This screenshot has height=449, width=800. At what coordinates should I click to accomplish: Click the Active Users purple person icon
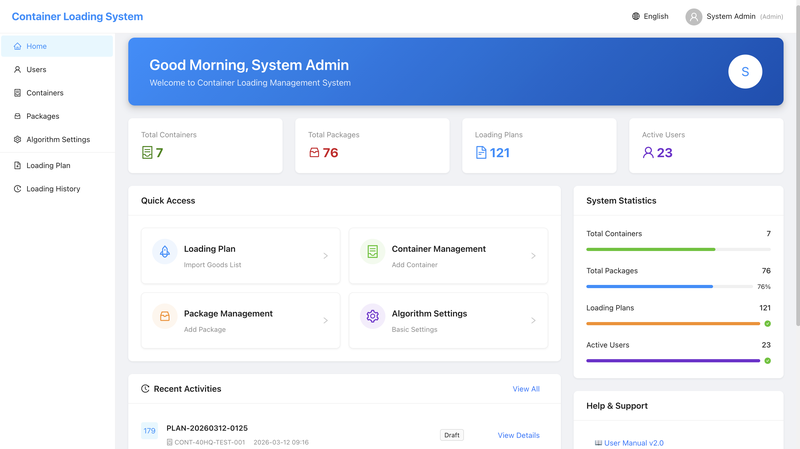tap(648, 153)
